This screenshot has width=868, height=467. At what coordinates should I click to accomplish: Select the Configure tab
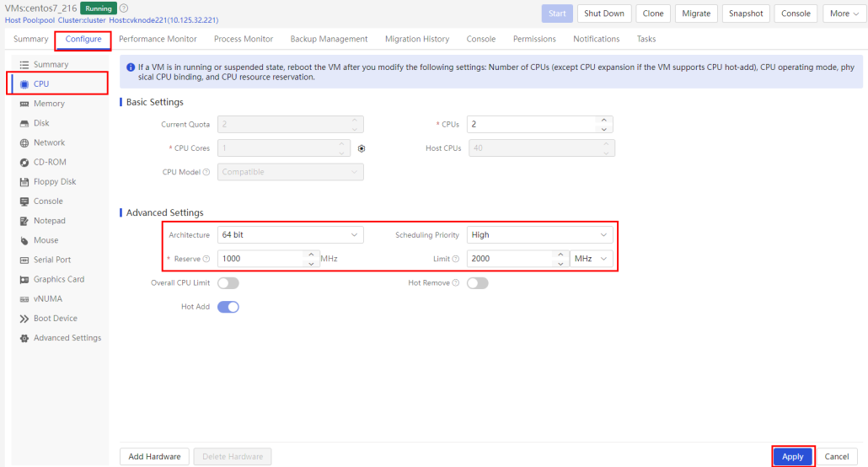83,39
